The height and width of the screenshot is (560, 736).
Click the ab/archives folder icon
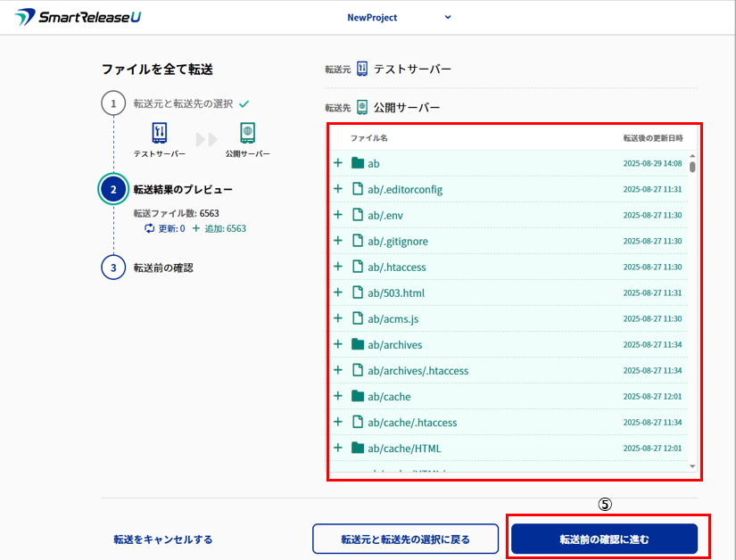coord(359,344)
